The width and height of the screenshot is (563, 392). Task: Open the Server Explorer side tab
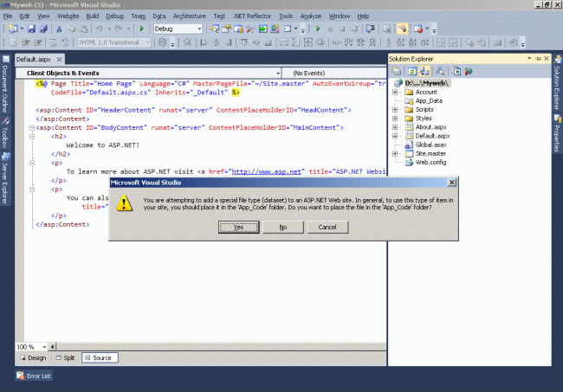click(x=5, y=178)
